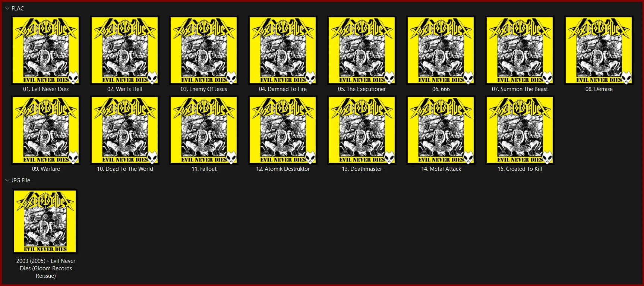Viewport: 644px width, 286px height.
Task: Click the file name '12. Atomik Destruktor'
Action: click(283, 169)
